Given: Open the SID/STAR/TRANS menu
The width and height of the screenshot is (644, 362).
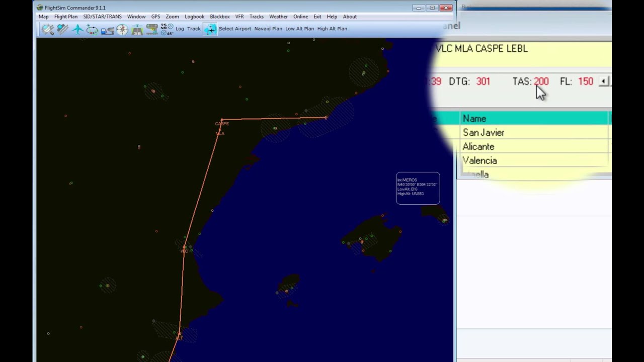Looking at the screenshot, I should pos(102,17).
